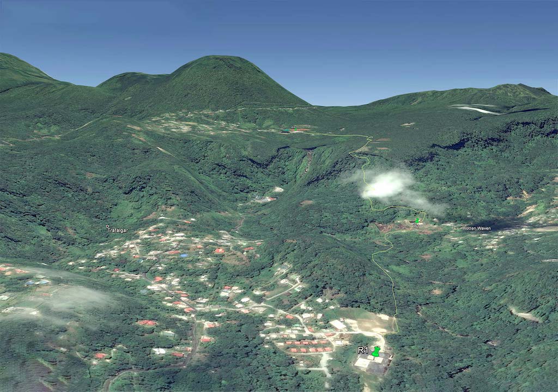Viewport: 558px width, 392px height.
Task: Click the marker beside the teal-roofed structure uphill
Action: pos(295,128)
